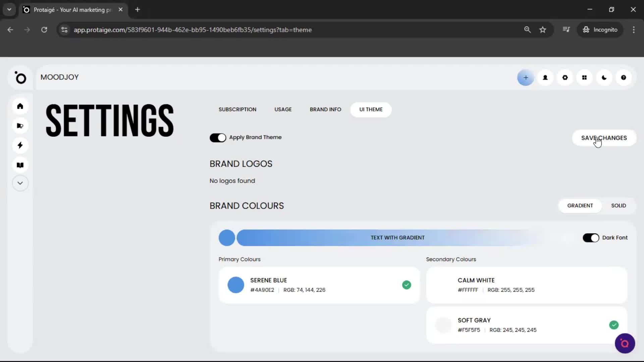The height and width of the screenshot is (362, 644).
Task: Open the settings gear icon in top bar
Action: [565, 77]
